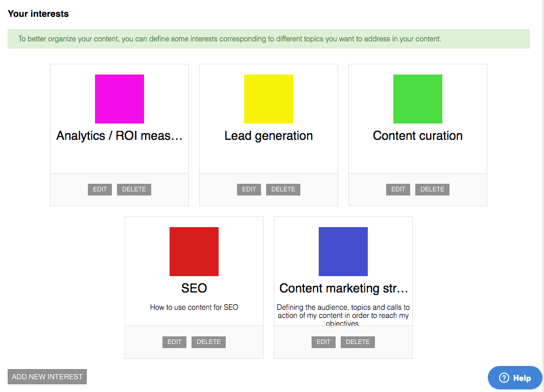Edit the SEO interest
This screenshot has height=392, width=544.
(x=175, y=342)
